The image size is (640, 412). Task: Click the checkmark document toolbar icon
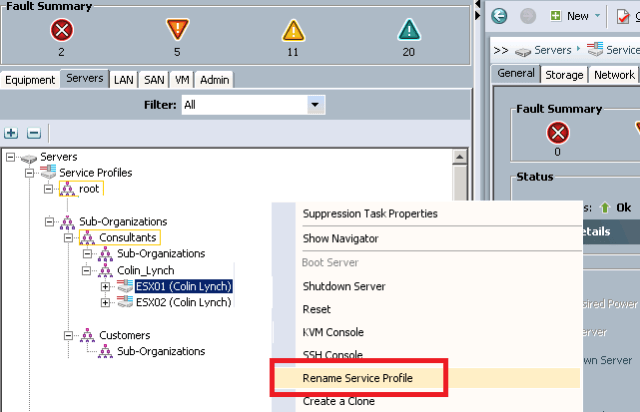click(623, 16)
